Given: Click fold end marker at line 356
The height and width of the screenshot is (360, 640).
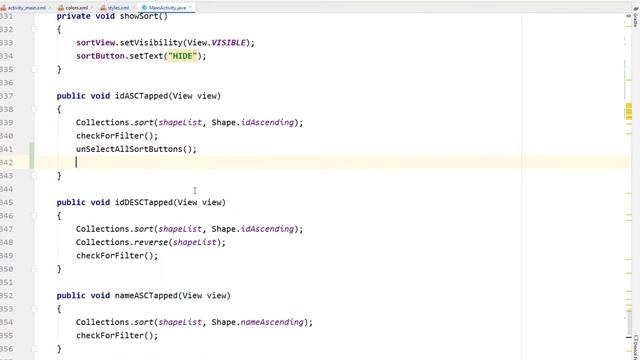Looking at the screenshot, I should point(34,349).
